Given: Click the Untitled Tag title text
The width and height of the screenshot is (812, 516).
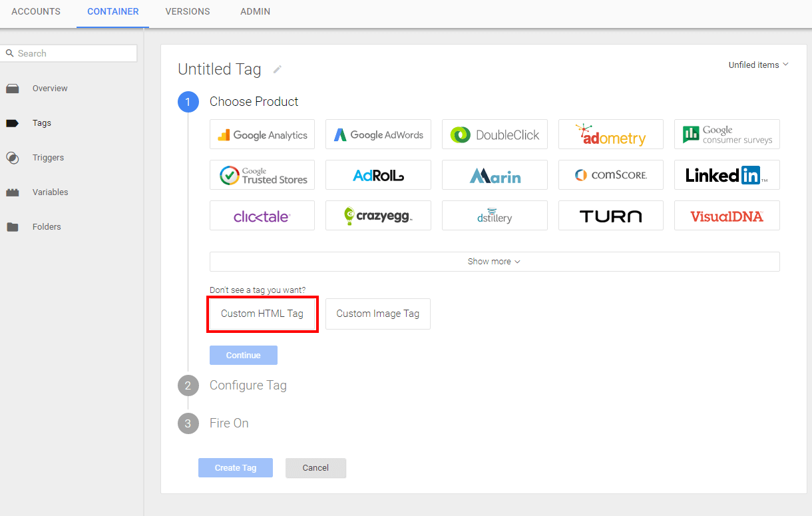Looking at the screenshot, I should click(x=220, y=69).
